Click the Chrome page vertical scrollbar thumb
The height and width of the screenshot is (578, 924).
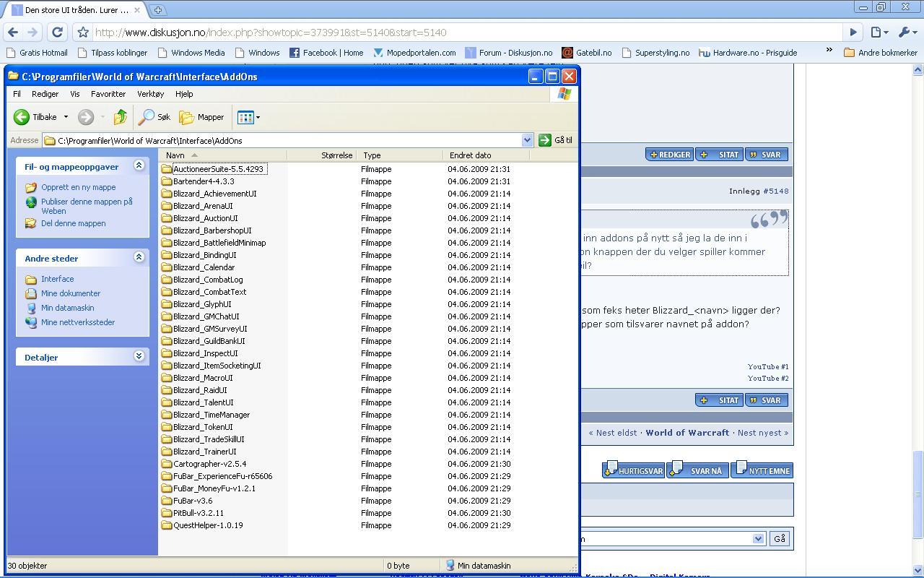918,494
